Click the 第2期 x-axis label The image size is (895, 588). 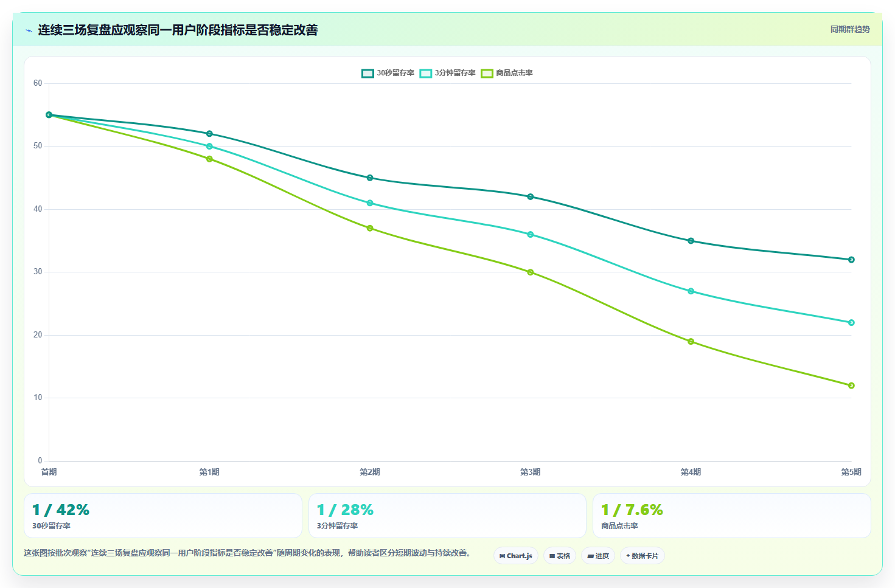tap(370, 472)
